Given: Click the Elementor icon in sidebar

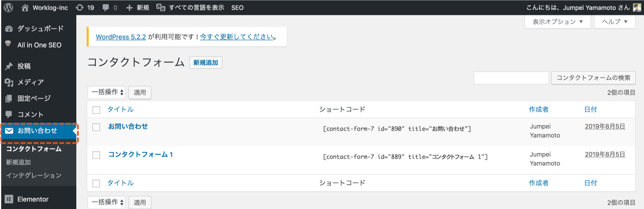Looking at the screenshot, I should [9, 199].
